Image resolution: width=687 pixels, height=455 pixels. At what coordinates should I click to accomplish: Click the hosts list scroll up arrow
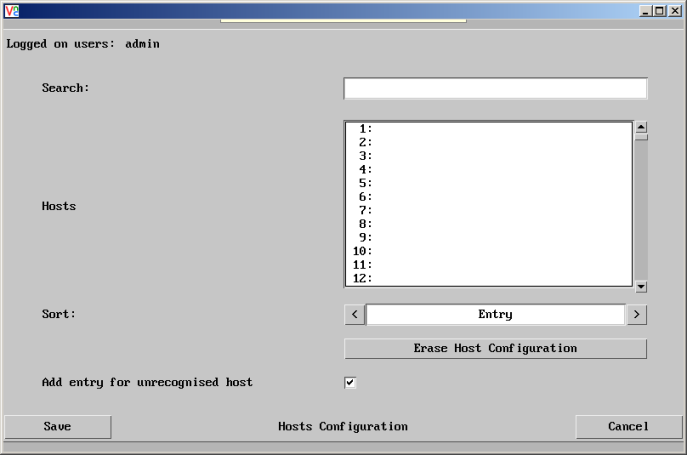point(641,127)
